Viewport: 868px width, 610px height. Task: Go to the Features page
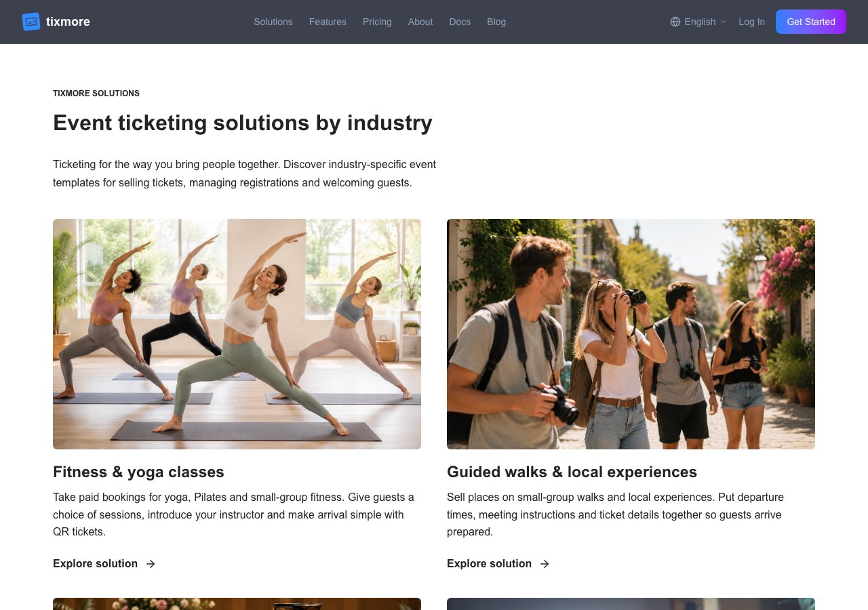coord(328,22)
